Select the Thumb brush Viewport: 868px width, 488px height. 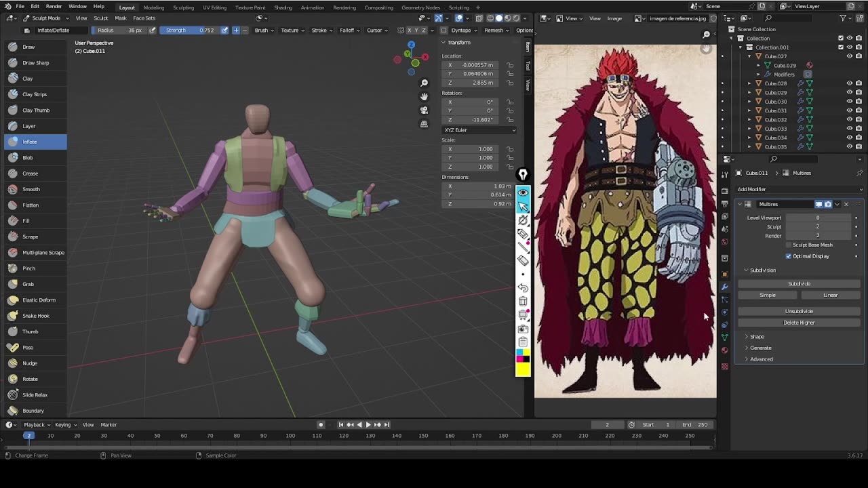(35, 331)
